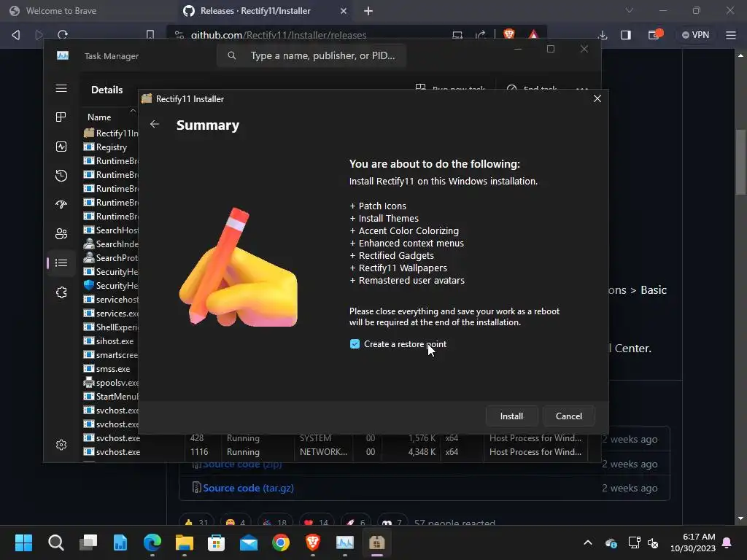Open Performance page in Task Manager sidebar
The width and height of the screenshot is (747, 560).
point(61,147)
